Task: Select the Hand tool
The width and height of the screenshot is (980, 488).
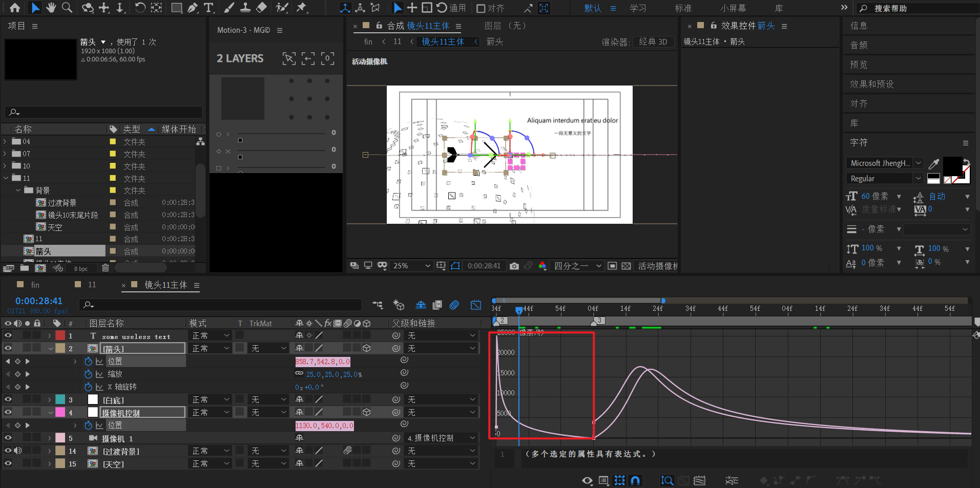Action: pos(51,8)
